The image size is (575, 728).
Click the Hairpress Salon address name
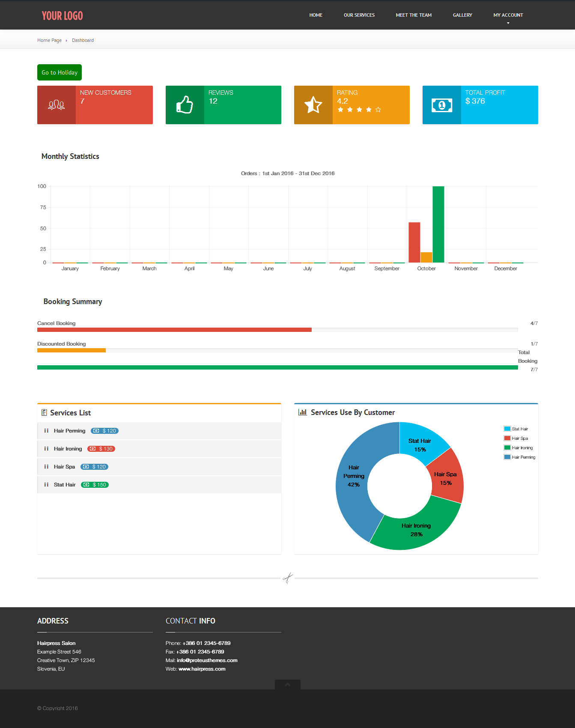pos(56,643)
